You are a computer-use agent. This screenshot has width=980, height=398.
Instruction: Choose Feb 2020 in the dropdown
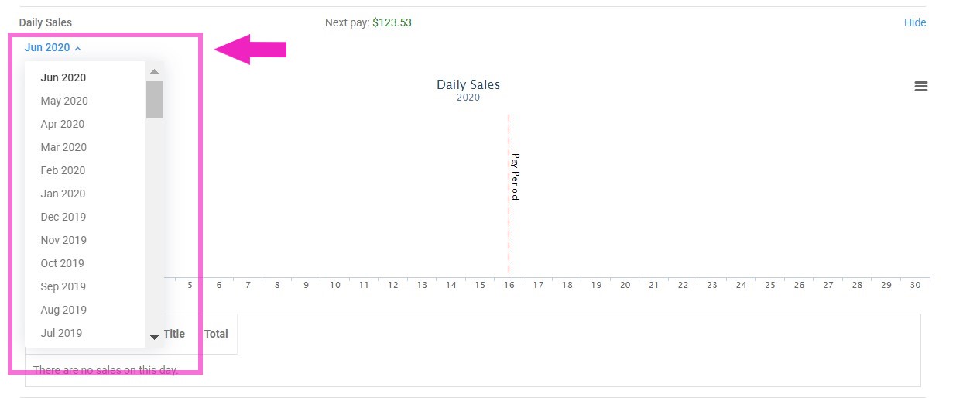pos(63,170)
